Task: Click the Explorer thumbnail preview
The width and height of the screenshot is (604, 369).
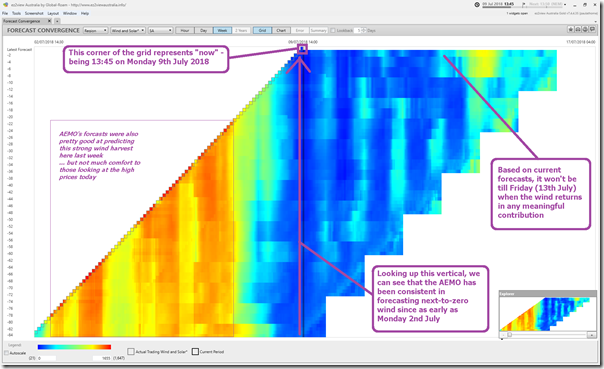Action: [547, 314]
